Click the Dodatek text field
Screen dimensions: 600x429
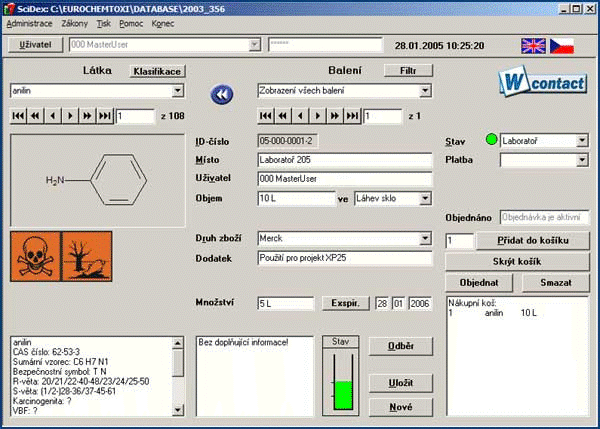coord(344,259)
